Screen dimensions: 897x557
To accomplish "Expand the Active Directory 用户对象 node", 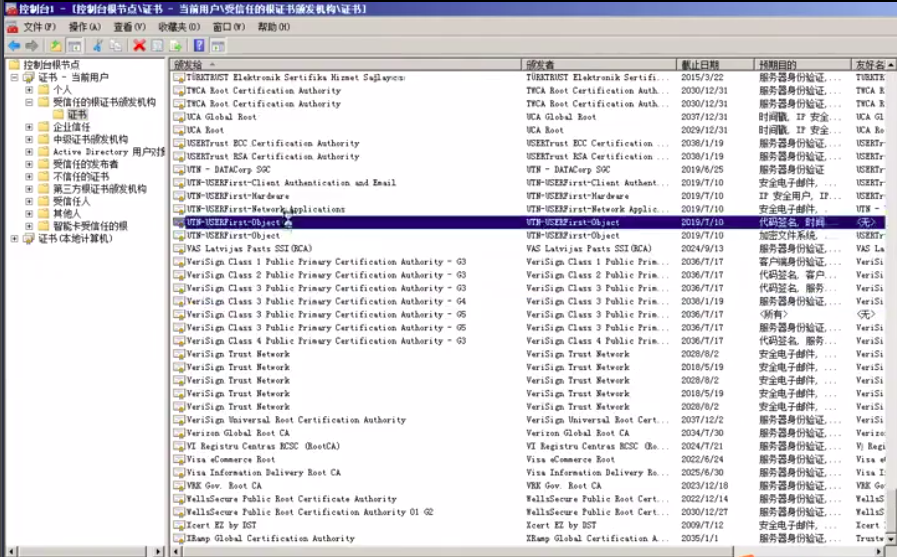I will point(29,152).
